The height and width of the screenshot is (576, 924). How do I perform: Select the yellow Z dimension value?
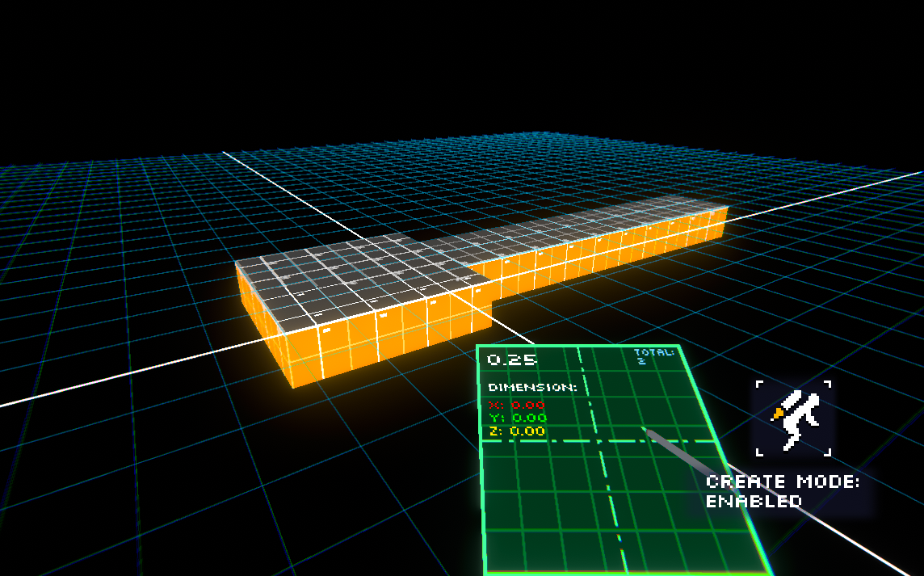517,431
